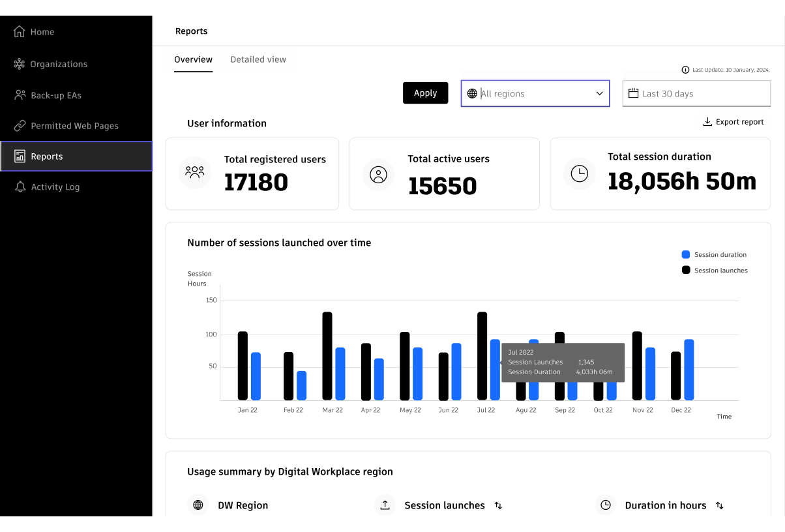Viewport: 785px width, 532px height.
Task: Switch to the Detailed view tab
Action: (x=258, y=59)
